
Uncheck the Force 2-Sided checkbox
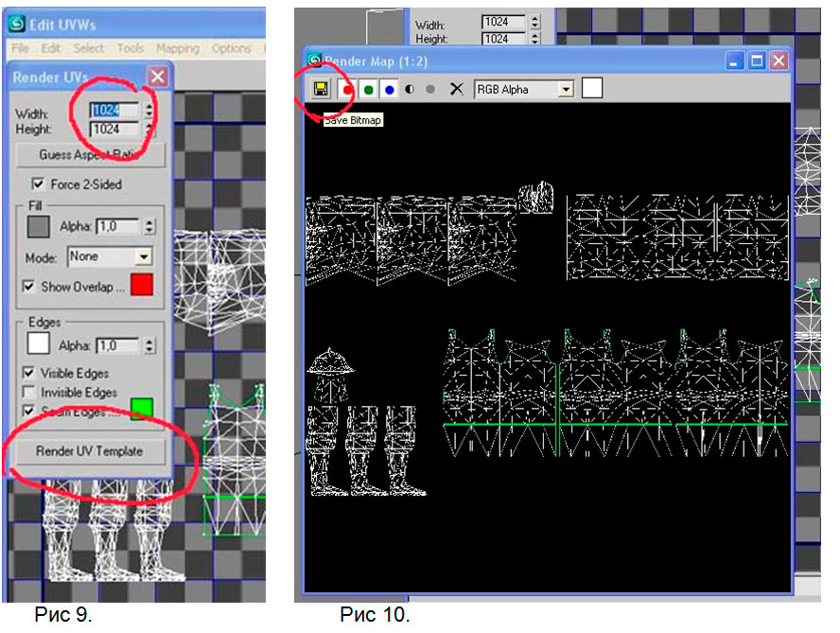[x=39, y=185]
